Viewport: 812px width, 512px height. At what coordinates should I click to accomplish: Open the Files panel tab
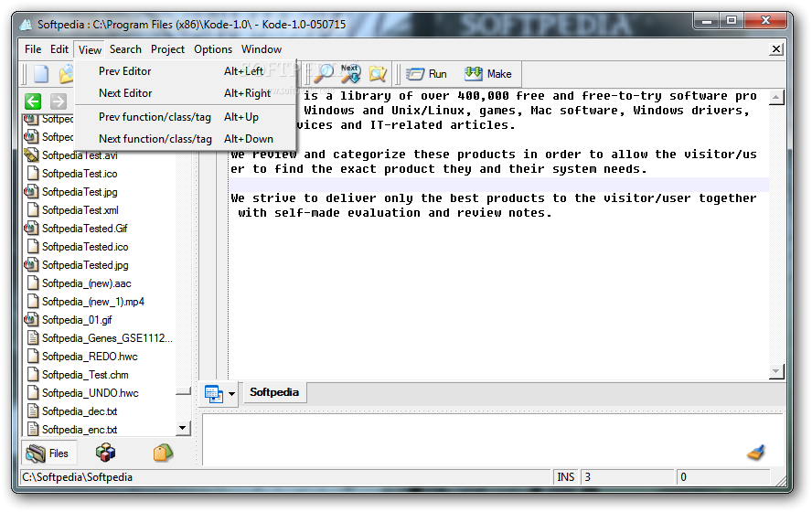click(x=48, y=453)
